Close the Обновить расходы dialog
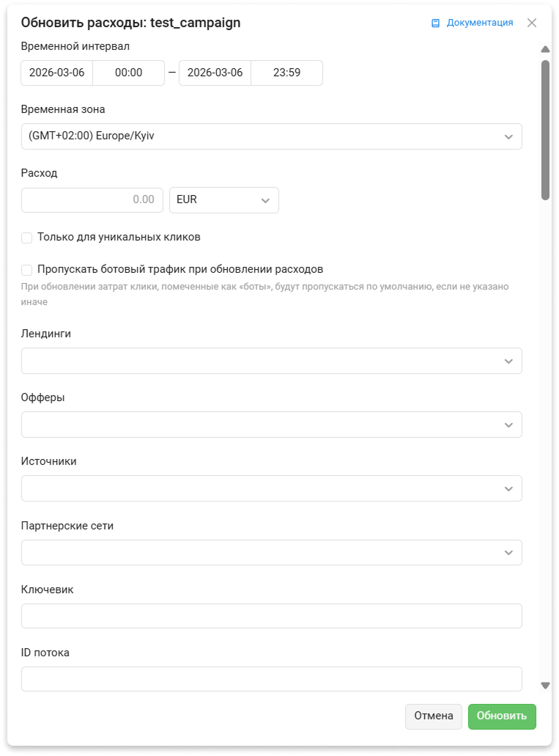 [x=532, y=23]
